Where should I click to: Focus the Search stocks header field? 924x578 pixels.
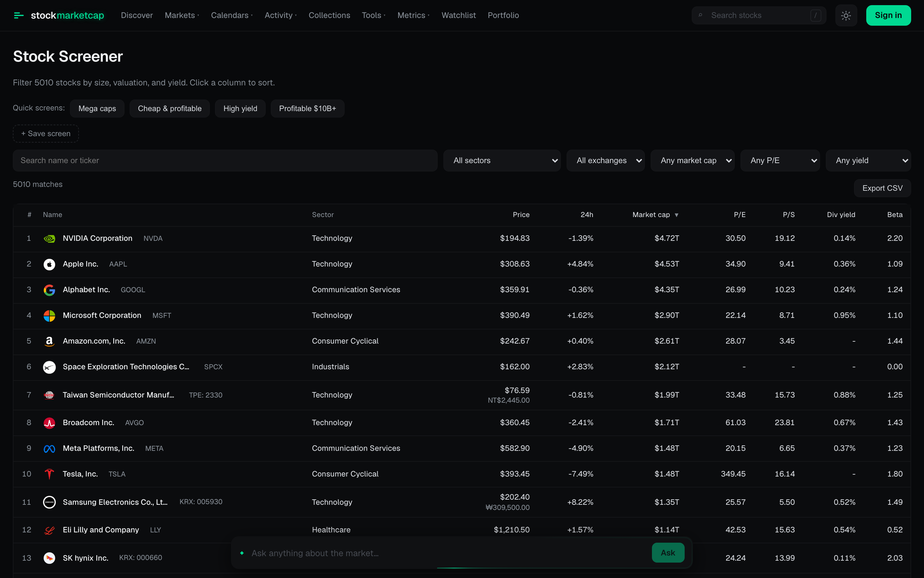point(759,15)
